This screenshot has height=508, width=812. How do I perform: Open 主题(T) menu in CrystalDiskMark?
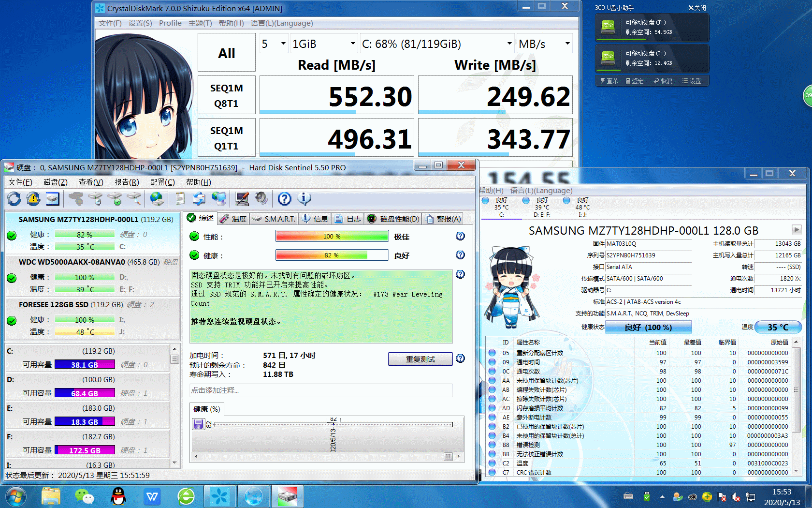coord(200,23)
